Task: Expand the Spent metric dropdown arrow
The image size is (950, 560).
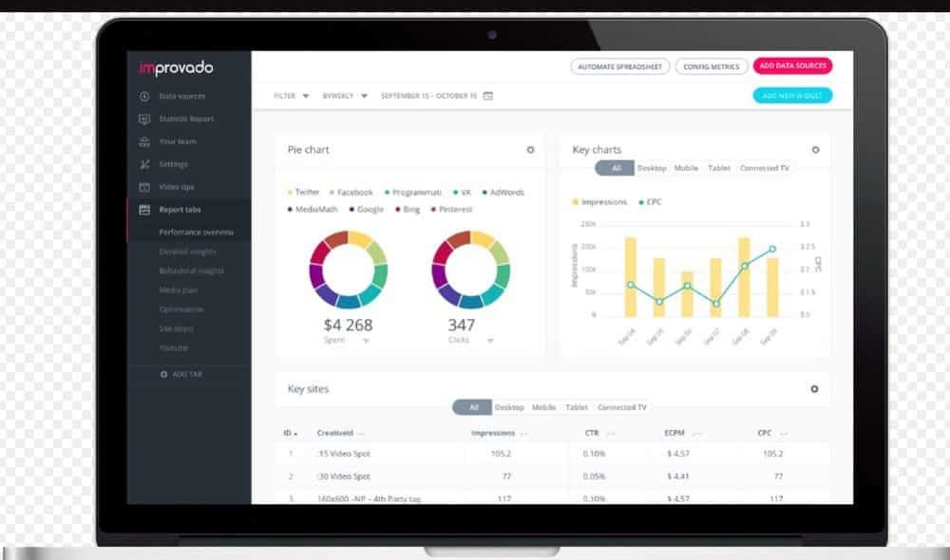Action: (367, 340)
